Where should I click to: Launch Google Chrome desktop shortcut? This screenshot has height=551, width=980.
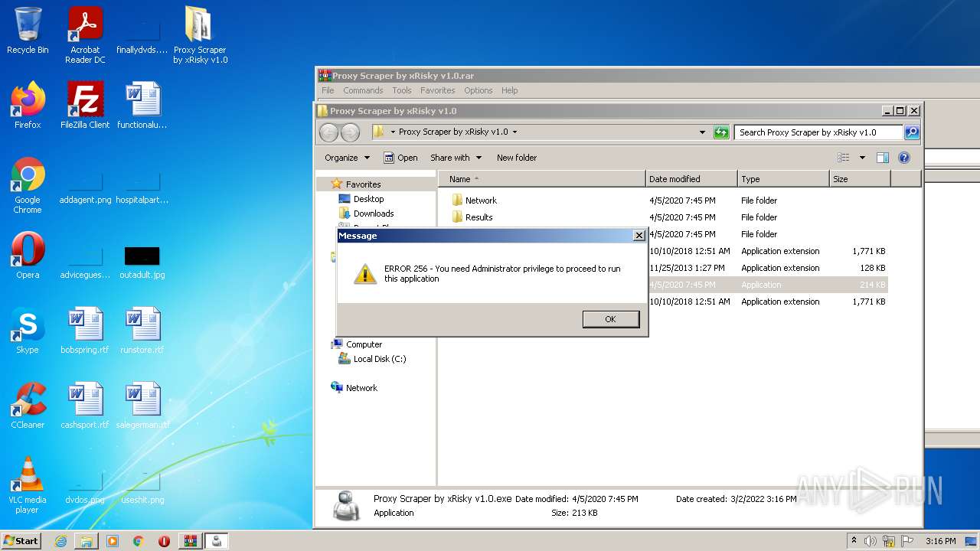point(28,186)
